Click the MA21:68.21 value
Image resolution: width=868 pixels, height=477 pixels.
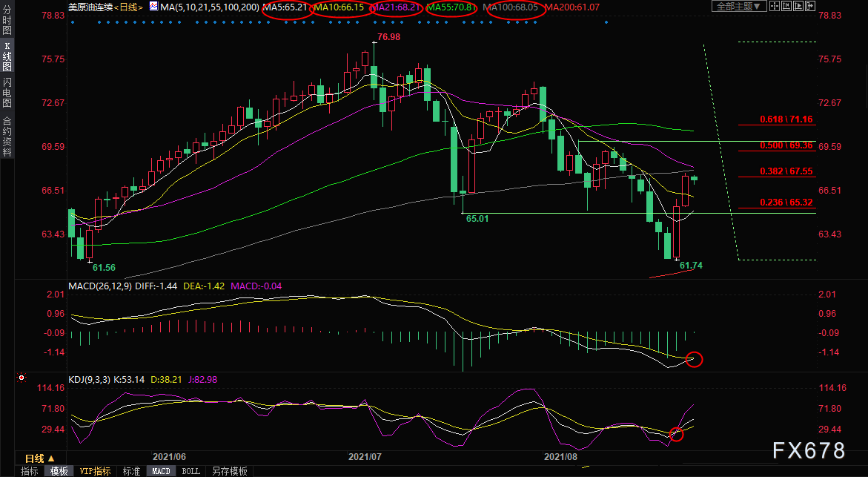[396, 7]
